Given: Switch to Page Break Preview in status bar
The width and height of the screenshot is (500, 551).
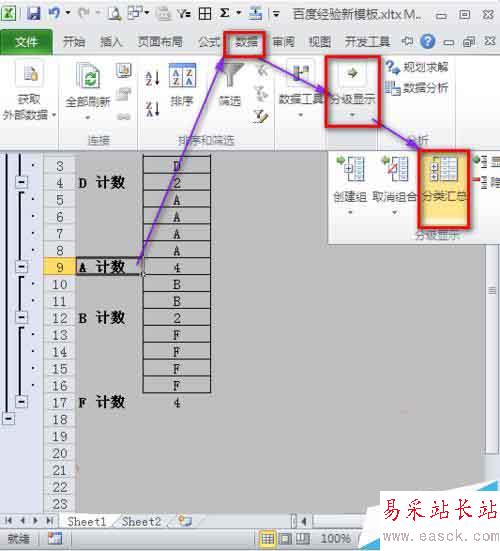Looking at the screenshot, I should point(302,538).
